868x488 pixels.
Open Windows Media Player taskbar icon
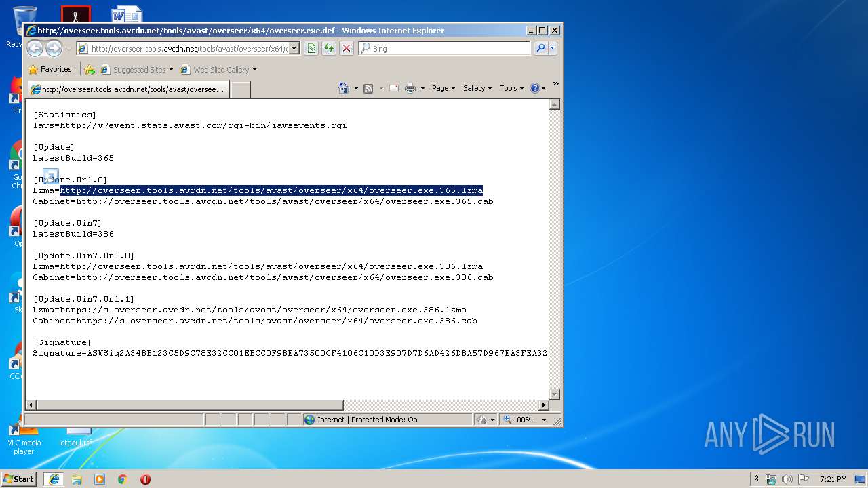[x=100, y=479]
